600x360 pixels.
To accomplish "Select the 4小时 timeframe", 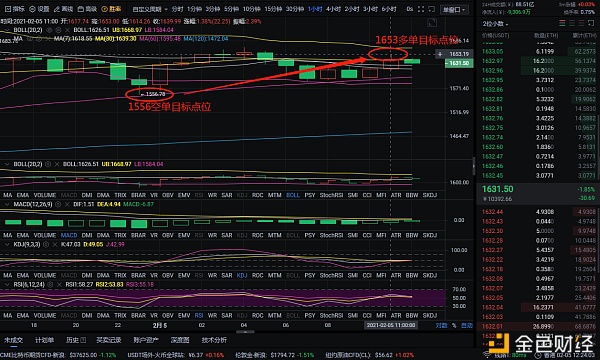I will point(333,9).
